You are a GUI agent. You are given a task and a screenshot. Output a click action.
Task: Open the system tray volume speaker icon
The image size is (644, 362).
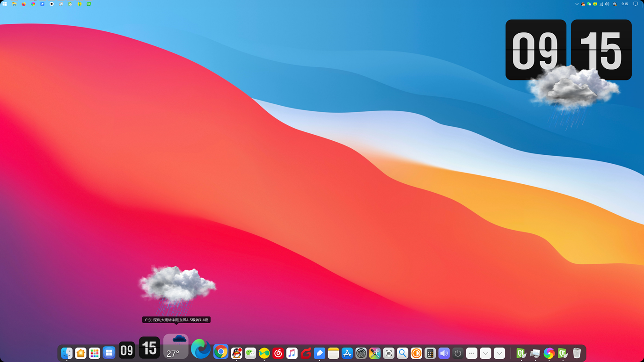pyautogui.click(x=607, y=4)
